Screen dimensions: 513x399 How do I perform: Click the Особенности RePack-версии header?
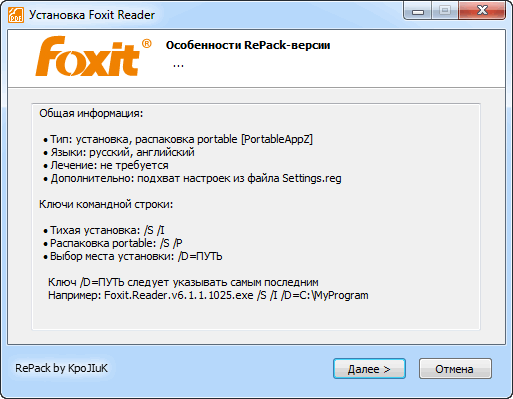click(x=248, y=45)
